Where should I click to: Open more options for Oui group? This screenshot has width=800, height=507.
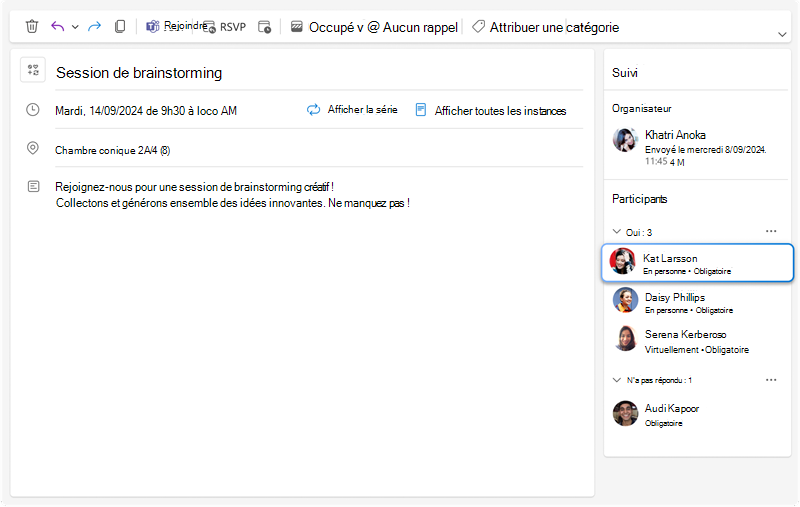771,231
